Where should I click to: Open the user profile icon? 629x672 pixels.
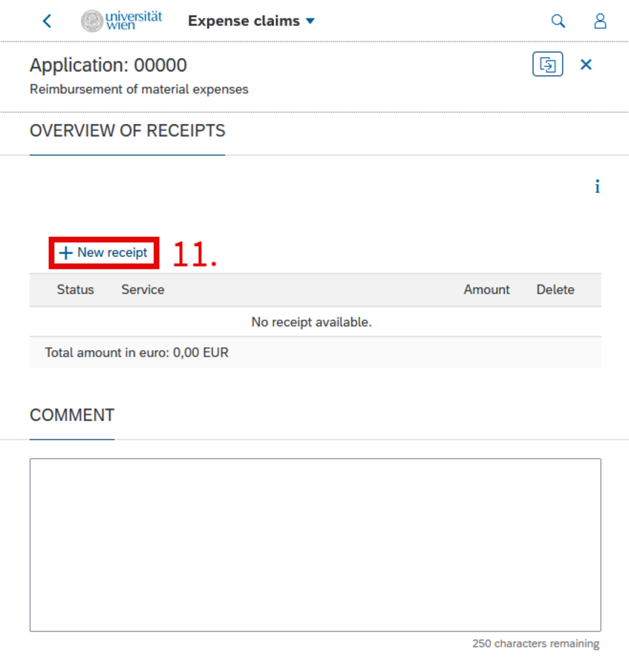[600, 21]
